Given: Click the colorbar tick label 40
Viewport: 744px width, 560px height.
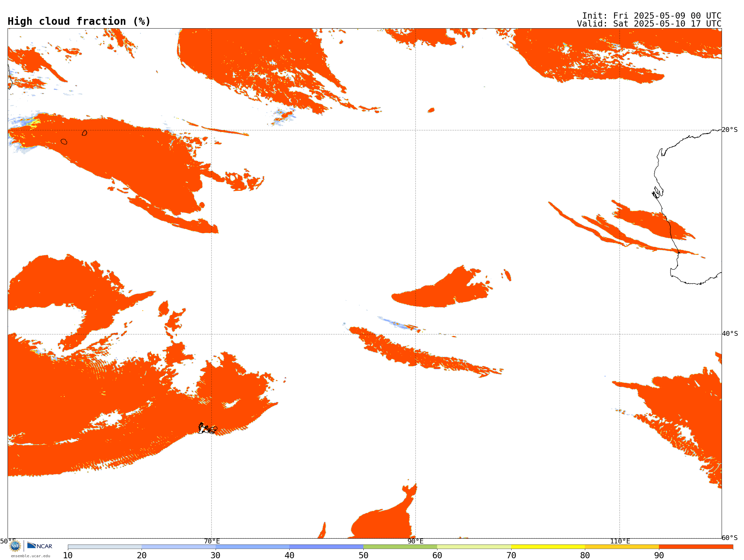Looking at the screenshot, I should [x=289, y=555].
